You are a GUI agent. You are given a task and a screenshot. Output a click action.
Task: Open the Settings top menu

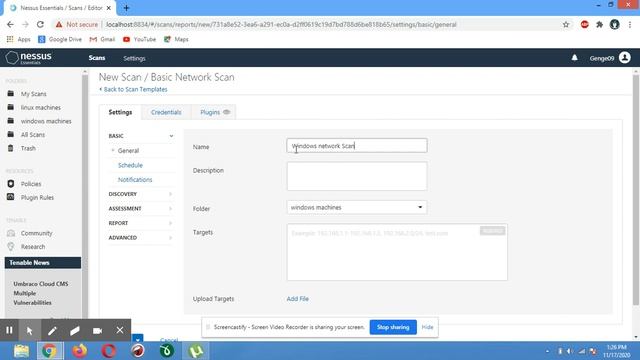pos(134,58)
